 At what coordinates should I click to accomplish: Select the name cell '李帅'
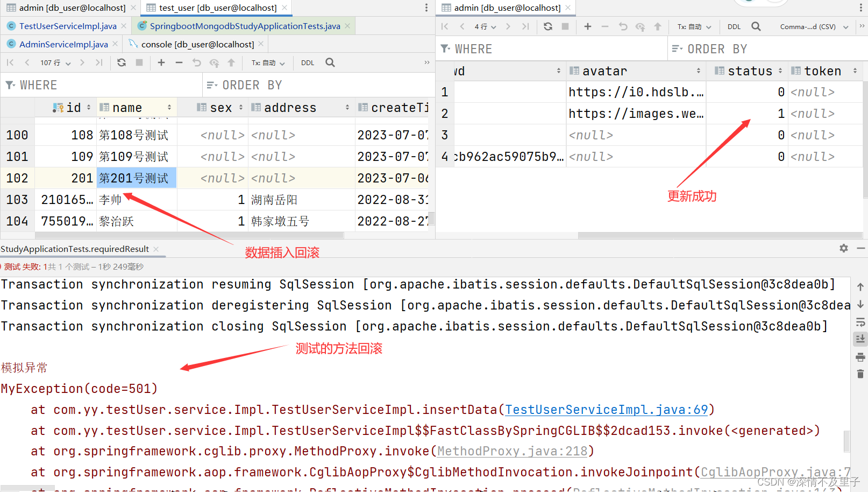coord(137,200)
